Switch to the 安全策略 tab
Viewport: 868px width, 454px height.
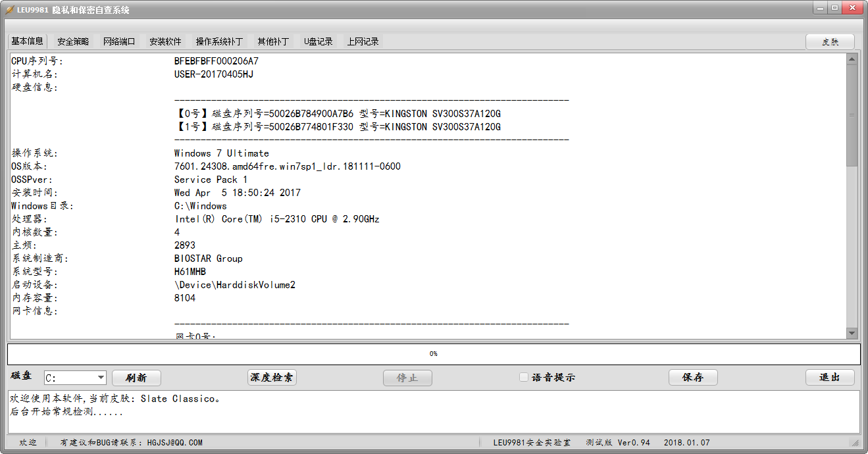73,41
